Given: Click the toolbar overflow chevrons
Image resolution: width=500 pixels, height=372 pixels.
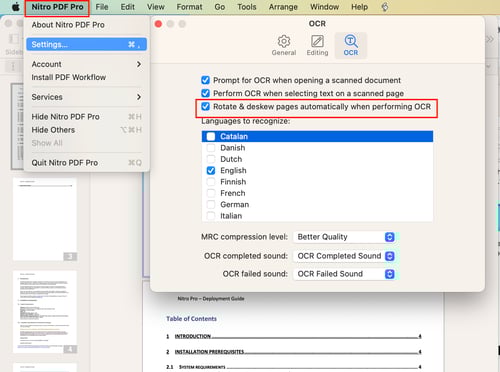Looking at the screenshot, I should coord(490,40).
